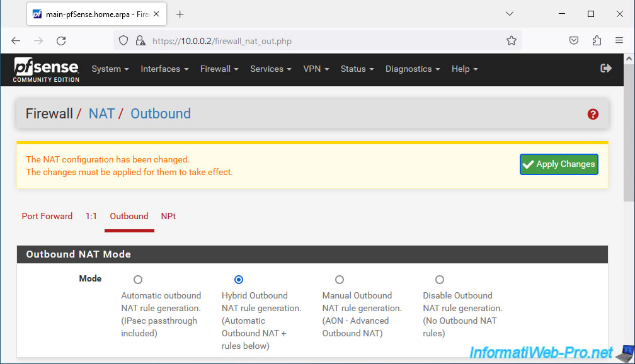
Task: Bookmark this page with the star icon
Action: pyautogui.click(x=511, y=40)
